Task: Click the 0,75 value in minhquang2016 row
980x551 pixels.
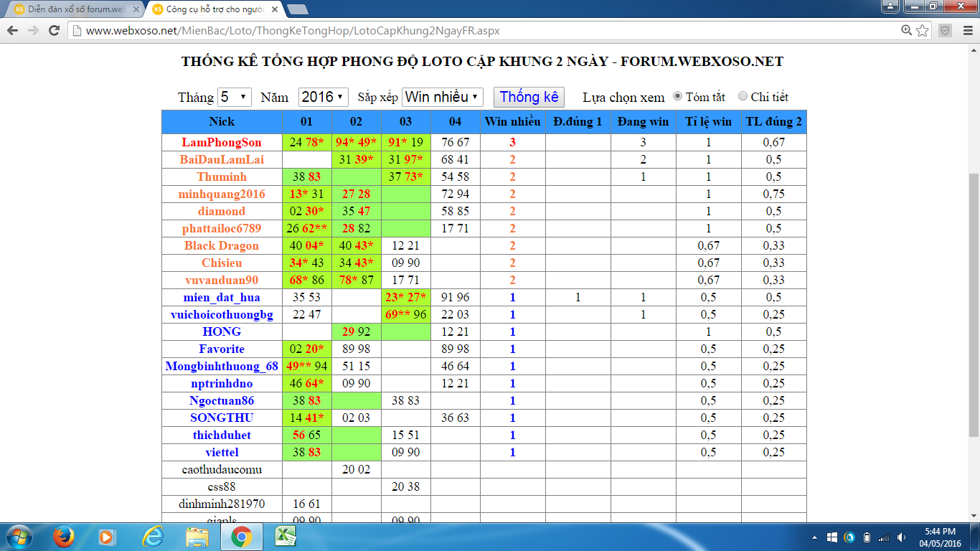Action: coord(773,194)
